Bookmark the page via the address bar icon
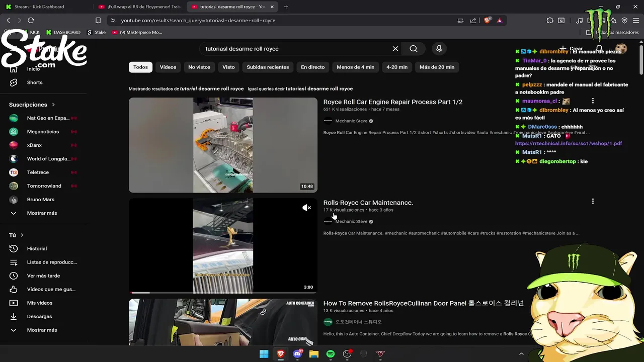 click(98, 21)
